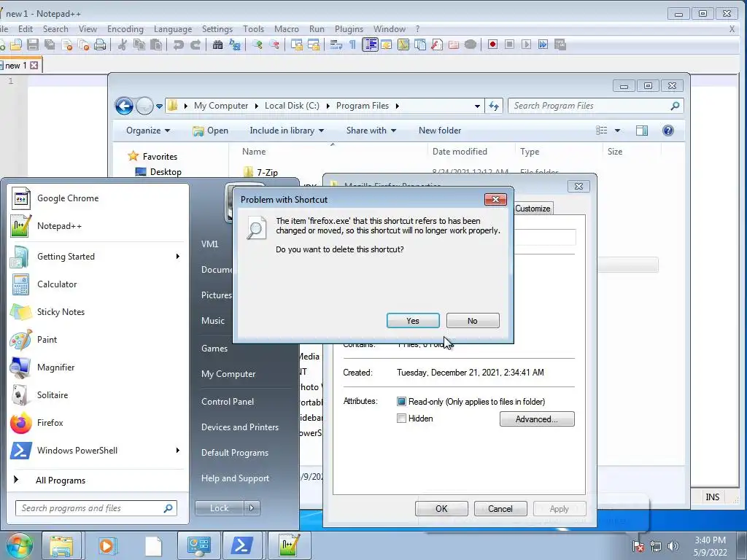Screen dimensions: 747x560
Task: Click the Function List icon in Notepad++
Action: click(x=437, y=44)
